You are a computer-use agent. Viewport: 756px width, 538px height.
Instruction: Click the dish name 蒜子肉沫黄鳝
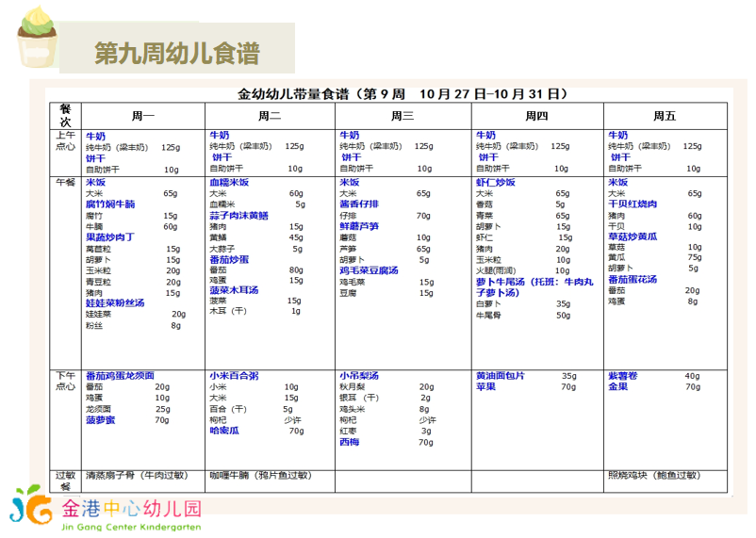238,216
